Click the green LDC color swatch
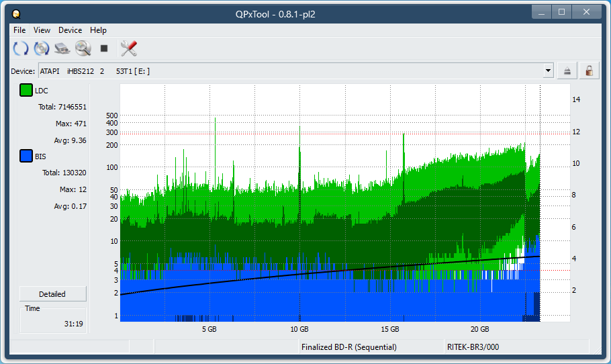 click(x=26, y=91)
